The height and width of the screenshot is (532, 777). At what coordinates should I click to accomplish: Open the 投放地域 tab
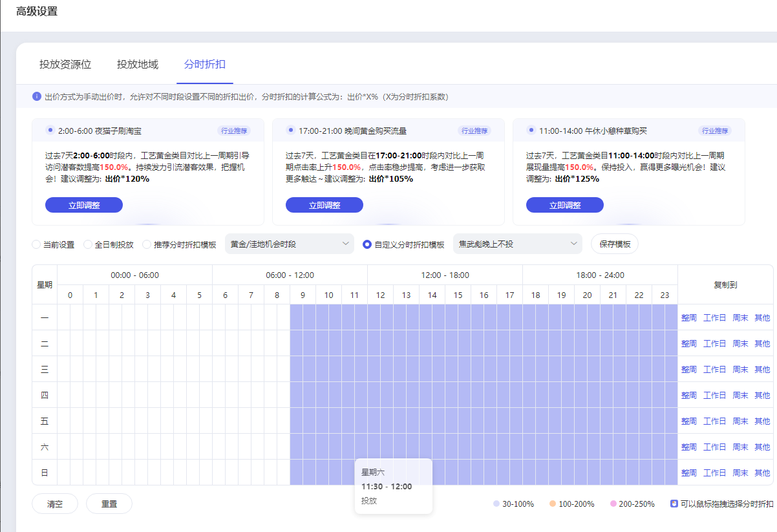click(138, 65)
